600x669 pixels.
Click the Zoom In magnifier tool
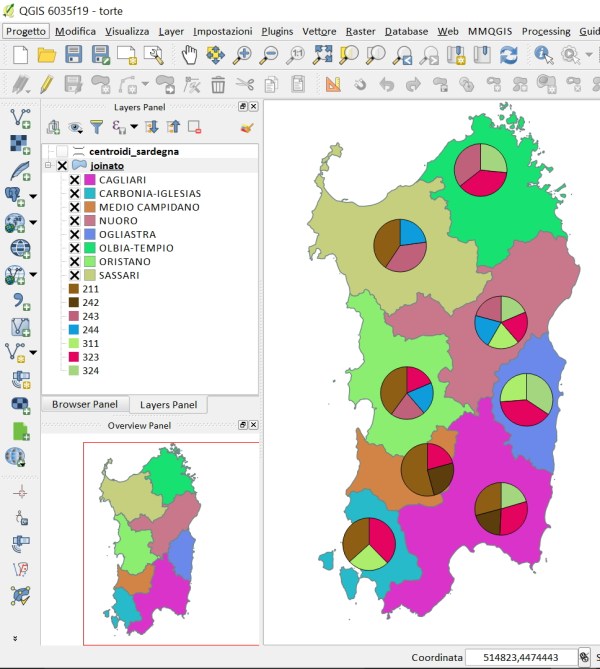click(242, 55)
